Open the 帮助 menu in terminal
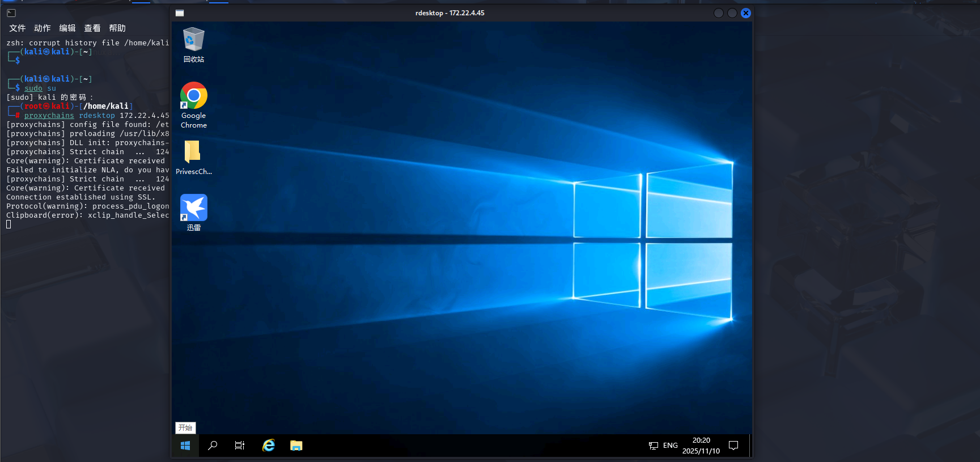This screenshot has width=980, height=462. click(x=117, y=28)
